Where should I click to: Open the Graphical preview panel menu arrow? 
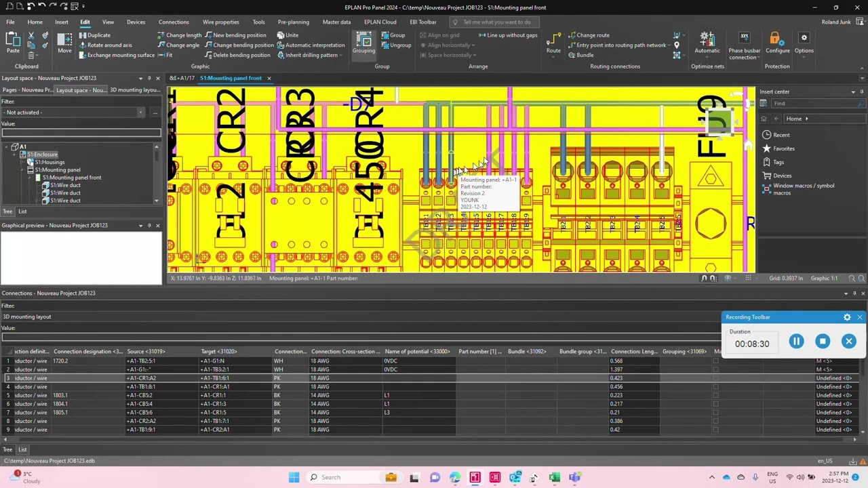(x=140, y=226)
